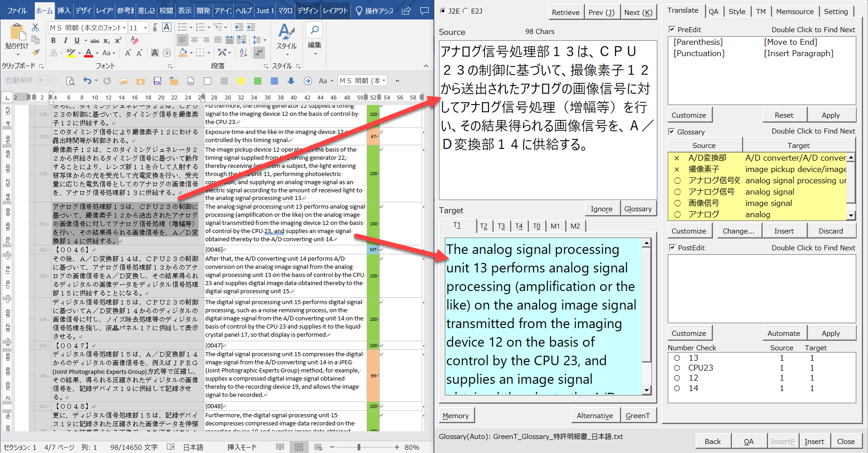Click the Format Painter brush icon
The width and height of the screenshot is (868, 453).
click(36, 52)
